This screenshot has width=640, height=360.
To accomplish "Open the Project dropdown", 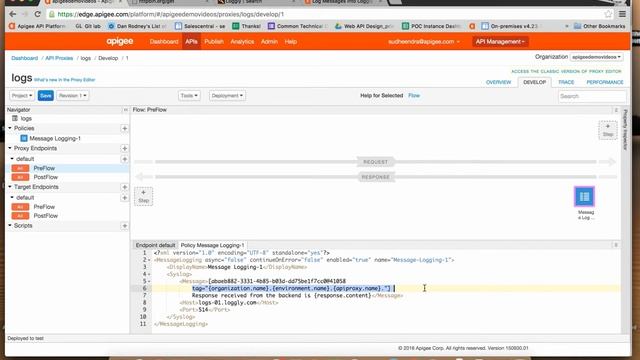I will (22, 96).
